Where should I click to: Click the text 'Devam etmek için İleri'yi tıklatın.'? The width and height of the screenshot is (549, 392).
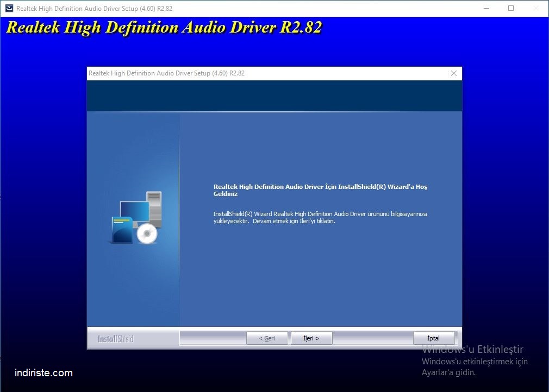coord(294,221)
